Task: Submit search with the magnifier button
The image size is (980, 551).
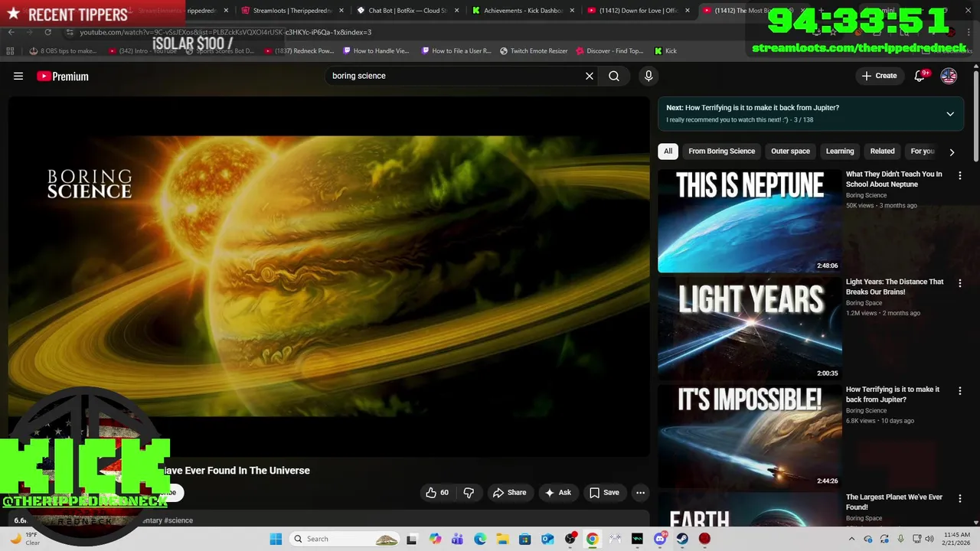Action: [614, 76]
